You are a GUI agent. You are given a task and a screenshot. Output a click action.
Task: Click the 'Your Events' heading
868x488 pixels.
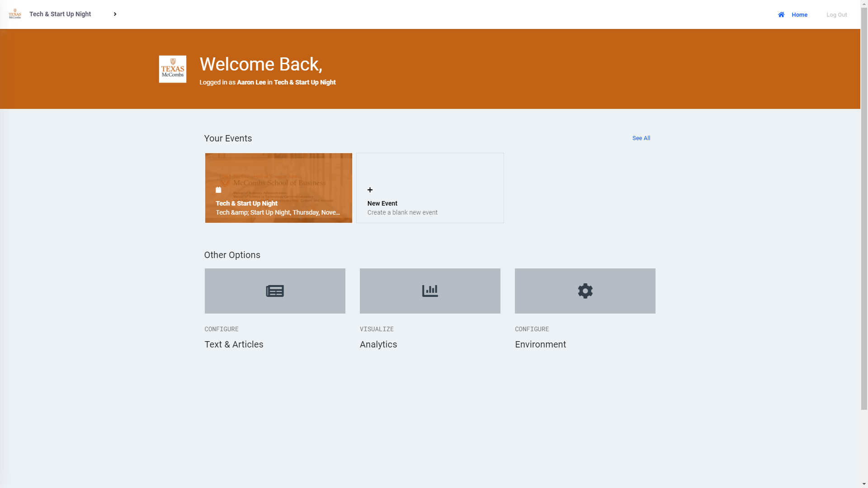(228, 138)
